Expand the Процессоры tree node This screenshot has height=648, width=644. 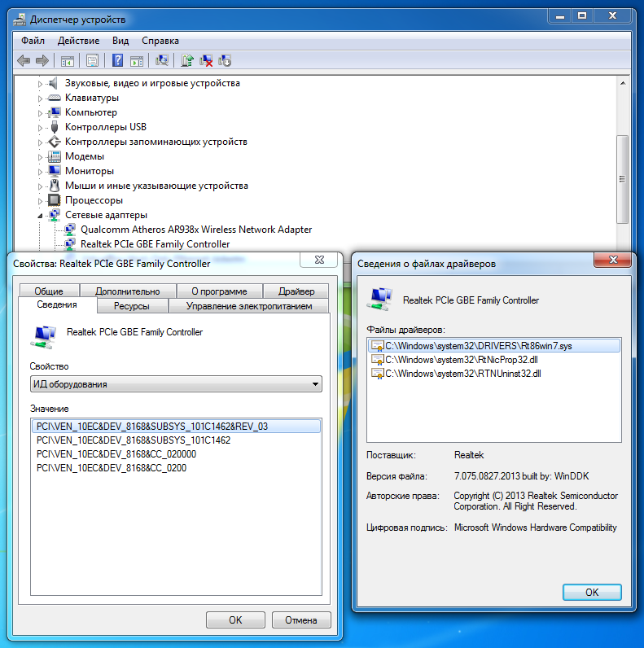click(40, 201)
